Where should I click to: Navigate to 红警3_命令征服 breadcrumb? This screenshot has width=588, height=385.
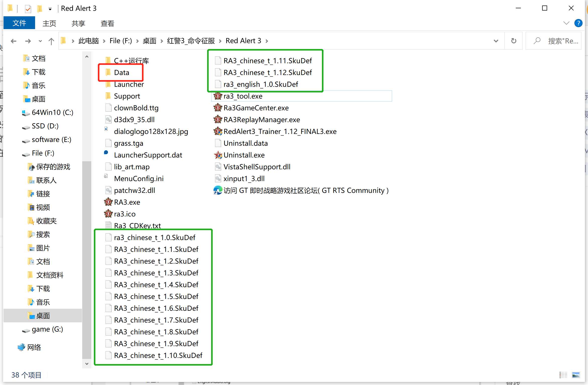click(x=191, y=41)
